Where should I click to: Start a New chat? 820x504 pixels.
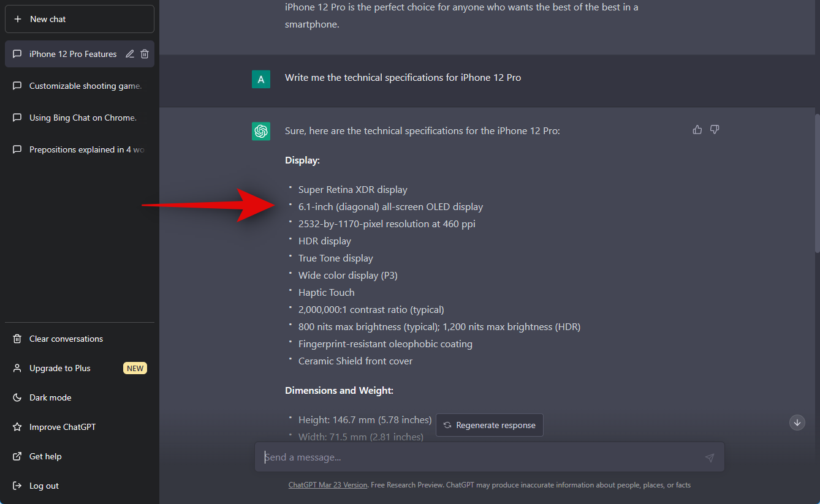(x=80, y=19)
